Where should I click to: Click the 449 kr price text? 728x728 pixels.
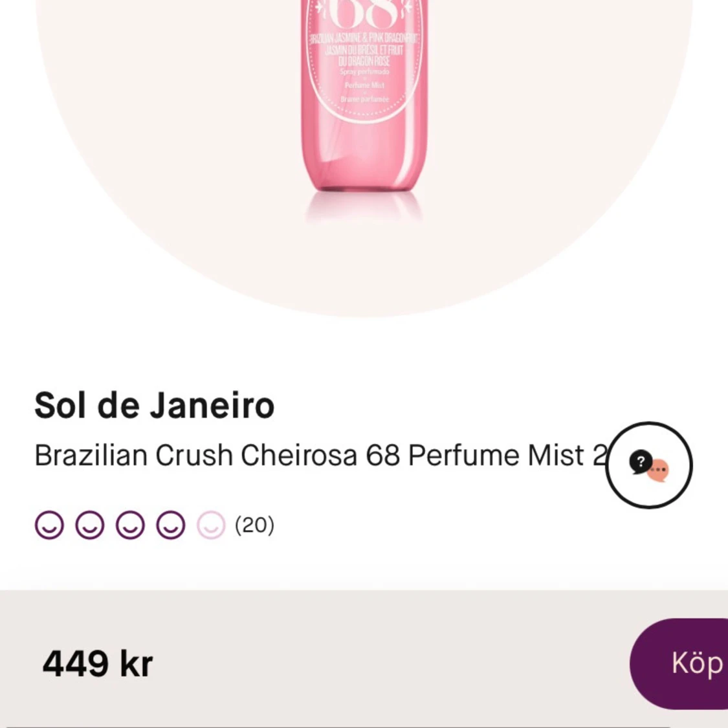[x=98, y=664]
